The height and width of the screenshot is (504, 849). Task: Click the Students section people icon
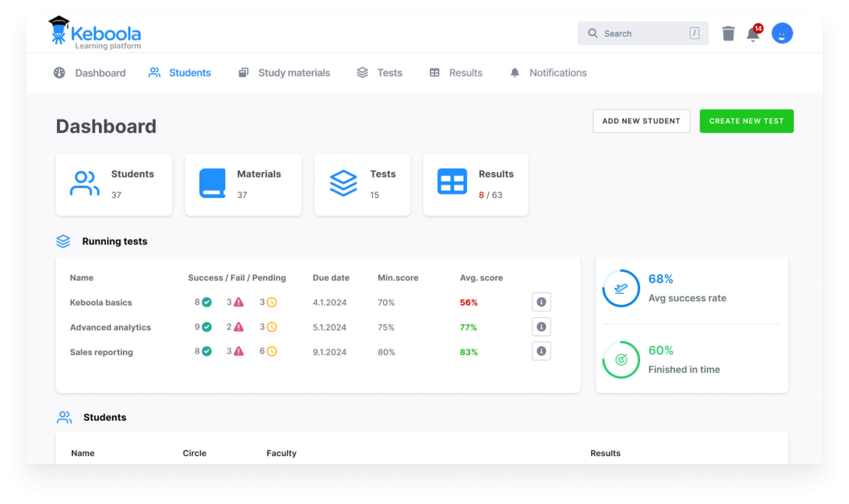(x=64, y=417)
